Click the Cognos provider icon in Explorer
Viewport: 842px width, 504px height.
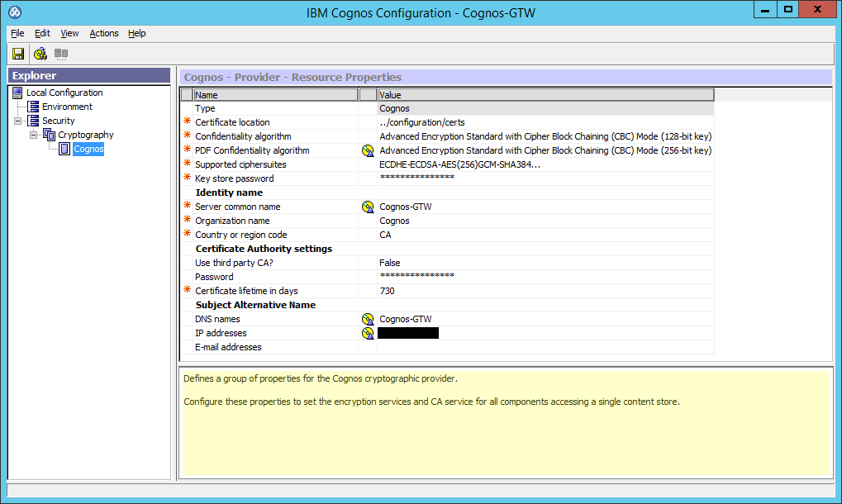click(64, 149)
